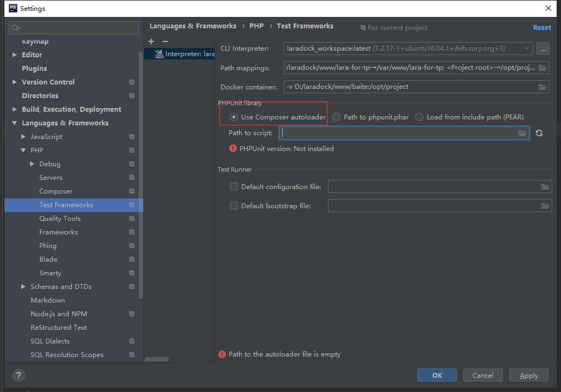Click the refresh icon beside Path to script
This screenshot has width=561, height=392.
coord(539,133)
